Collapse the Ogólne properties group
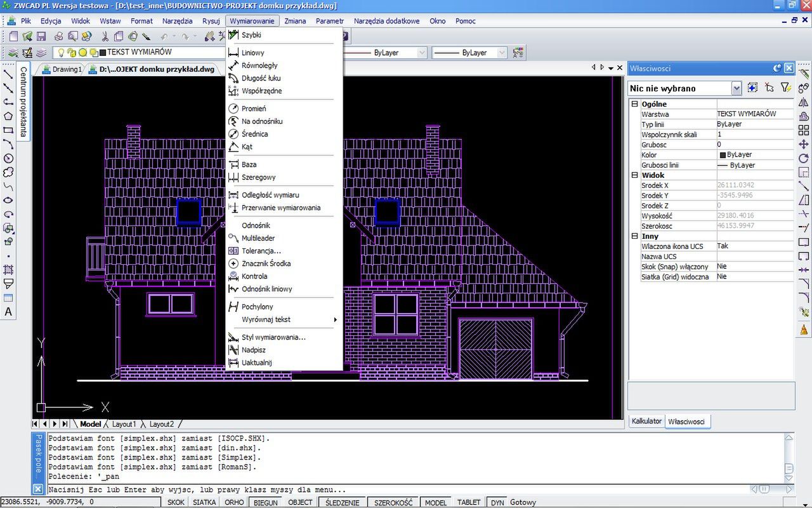The height and width of the screenshot is (508, 812). 634,104
